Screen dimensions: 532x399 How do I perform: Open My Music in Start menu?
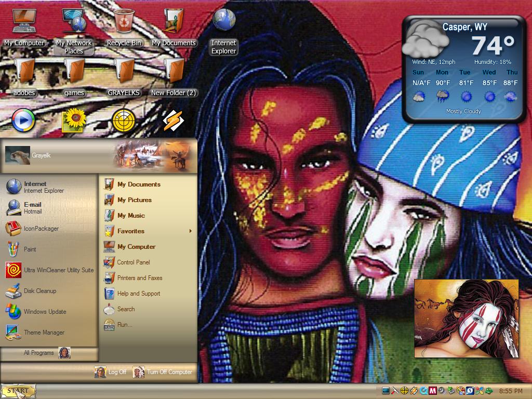[x=148, y=216]
